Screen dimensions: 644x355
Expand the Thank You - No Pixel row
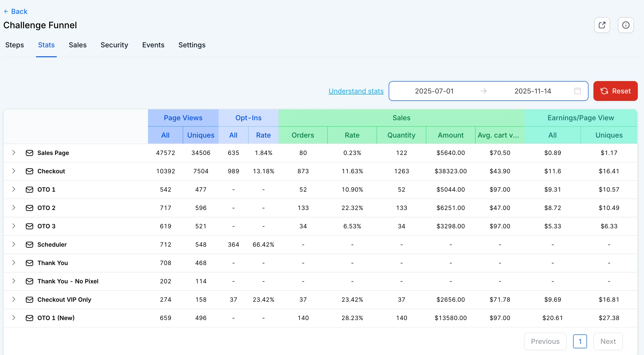click(14, 281)
